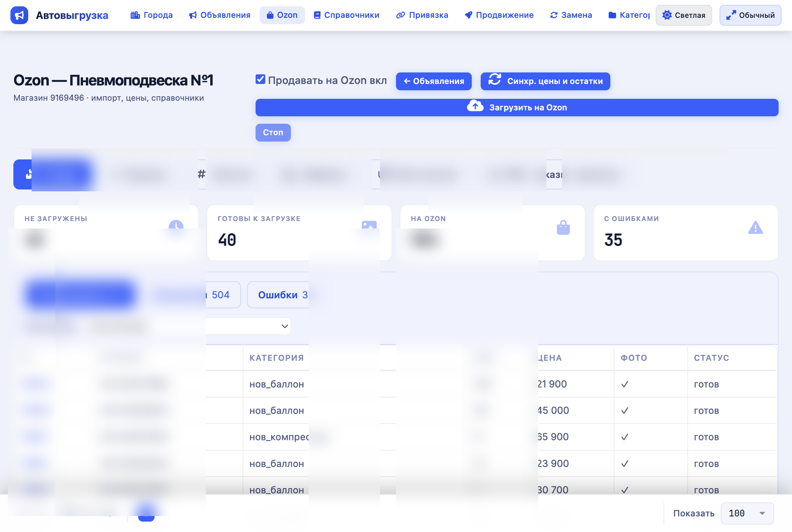
Task: Click the photo checkmark in the 45 000 row
Action: 625,411
